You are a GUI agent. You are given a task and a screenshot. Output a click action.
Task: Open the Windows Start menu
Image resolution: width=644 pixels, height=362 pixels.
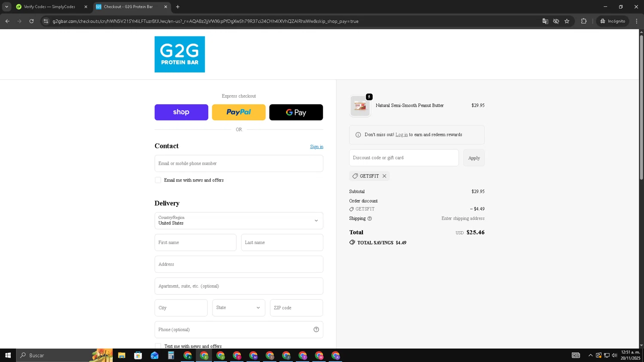coord(8,355)
